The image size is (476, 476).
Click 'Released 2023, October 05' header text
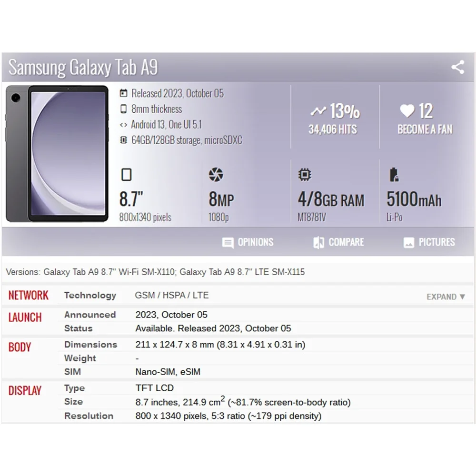(x=178, y=93)
